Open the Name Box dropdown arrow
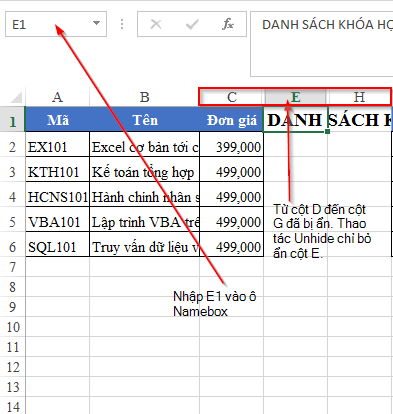393x414 pixels. tap(96, 23)
